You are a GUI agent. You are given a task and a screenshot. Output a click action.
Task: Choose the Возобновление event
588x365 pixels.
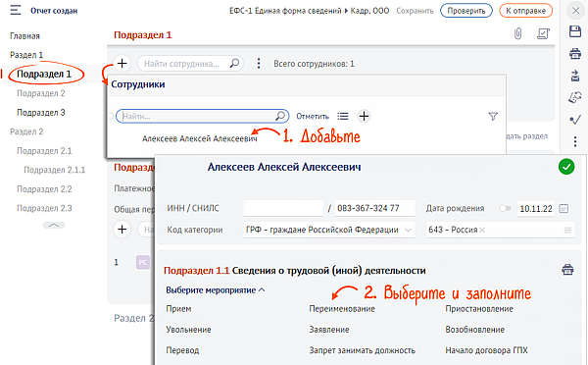click(x=474, y=330)
